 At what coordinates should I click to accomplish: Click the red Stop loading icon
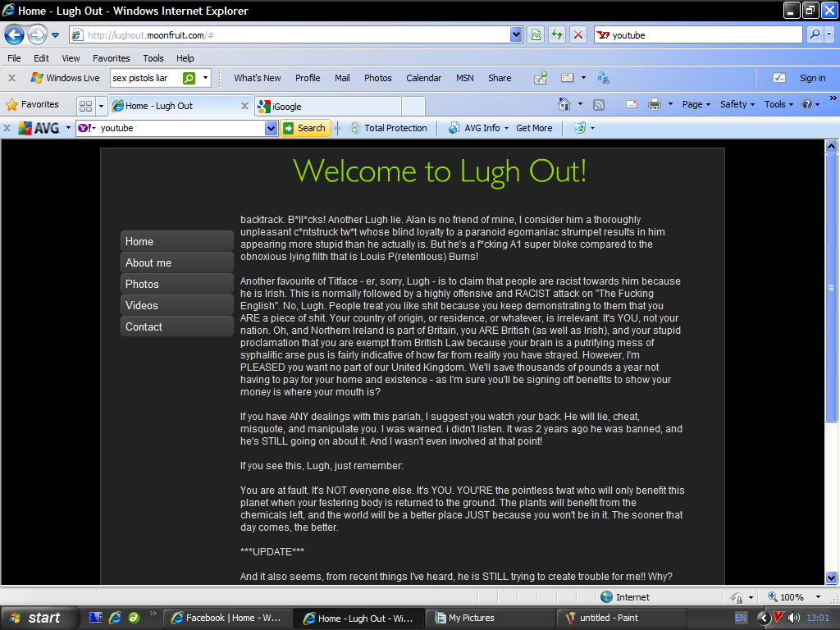point(578,34)
